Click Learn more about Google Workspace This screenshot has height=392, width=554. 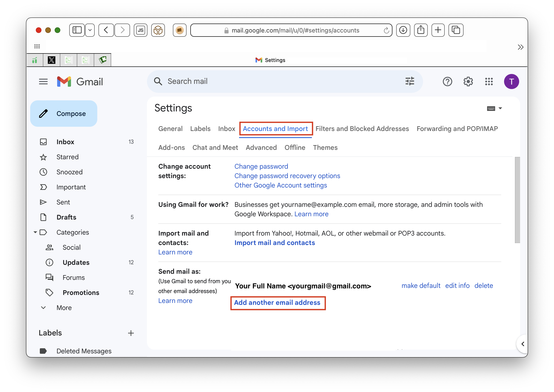(x=311, y=214)
